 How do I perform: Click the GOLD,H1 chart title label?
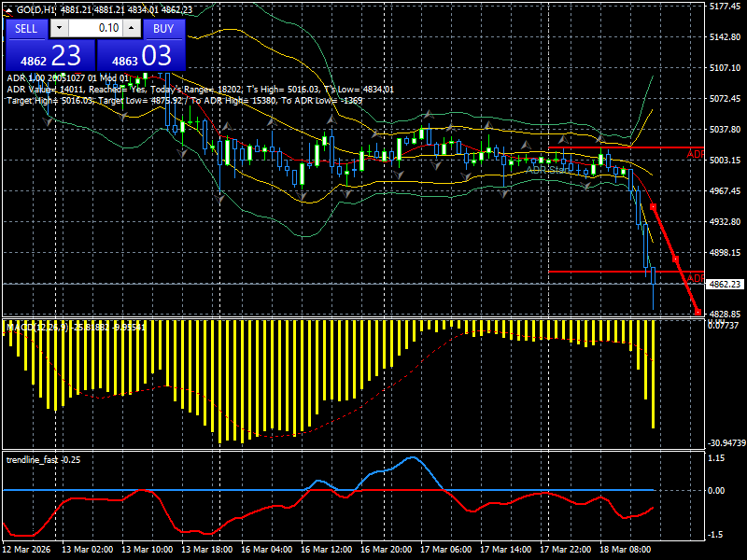[x=34, y=10]
